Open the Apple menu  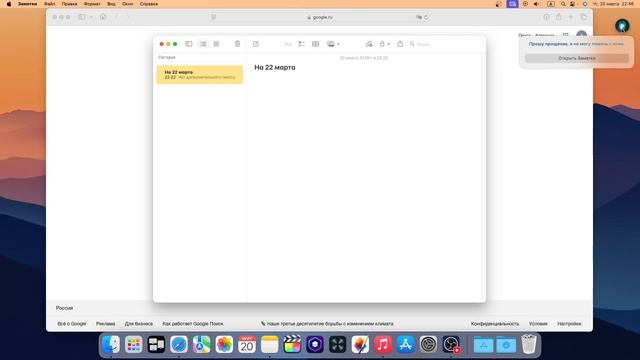[x=9, y=4]
